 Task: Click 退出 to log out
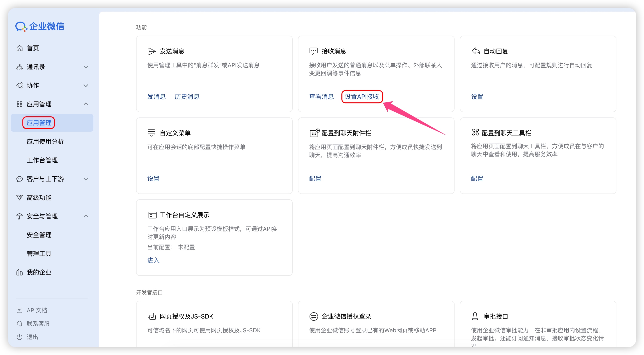point(32,337)
